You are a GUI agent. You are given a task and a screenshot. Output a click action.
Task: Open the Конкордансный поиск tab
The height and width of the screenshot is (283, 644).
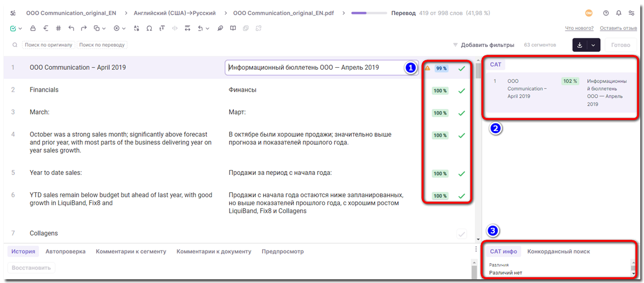click(x=558, y=252)
